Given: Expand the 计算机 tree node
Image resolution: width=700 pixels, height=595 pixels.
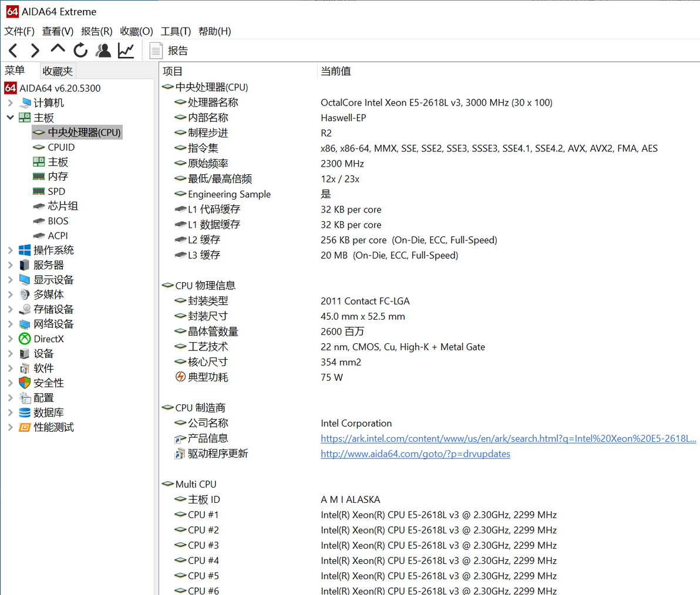Looking at the screenshot, I should pyautogui.click(x=10, y=103).
